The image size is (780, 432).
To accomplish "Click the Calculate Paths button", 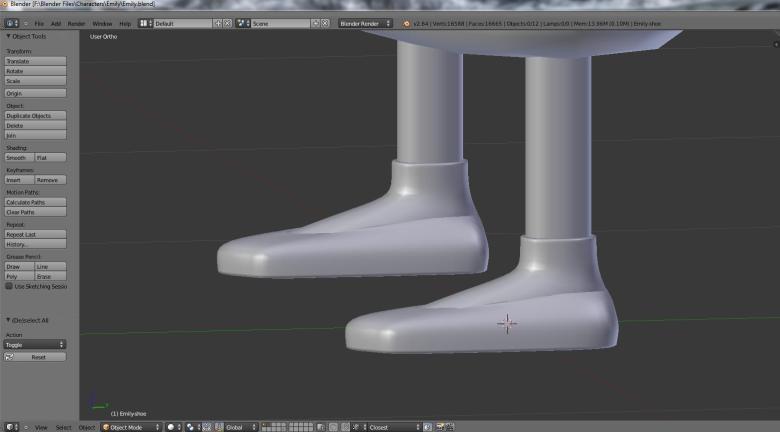I will click(x=35, y=202).
